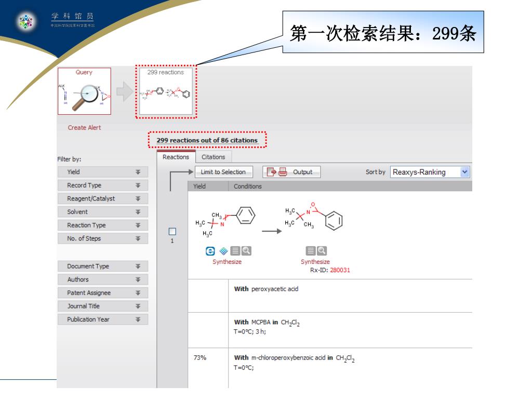This screenshot has width=532, height=399.
Task: Open the 299 reactions result thumbnail
Action: [166, 91]
